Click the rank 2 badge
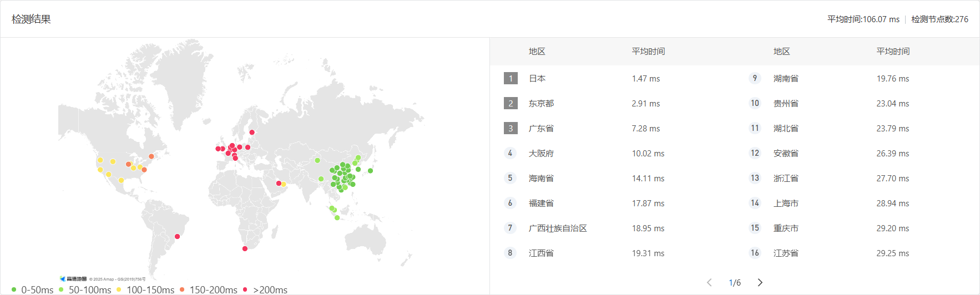This screenshot has width=980, height=295. 511,103
